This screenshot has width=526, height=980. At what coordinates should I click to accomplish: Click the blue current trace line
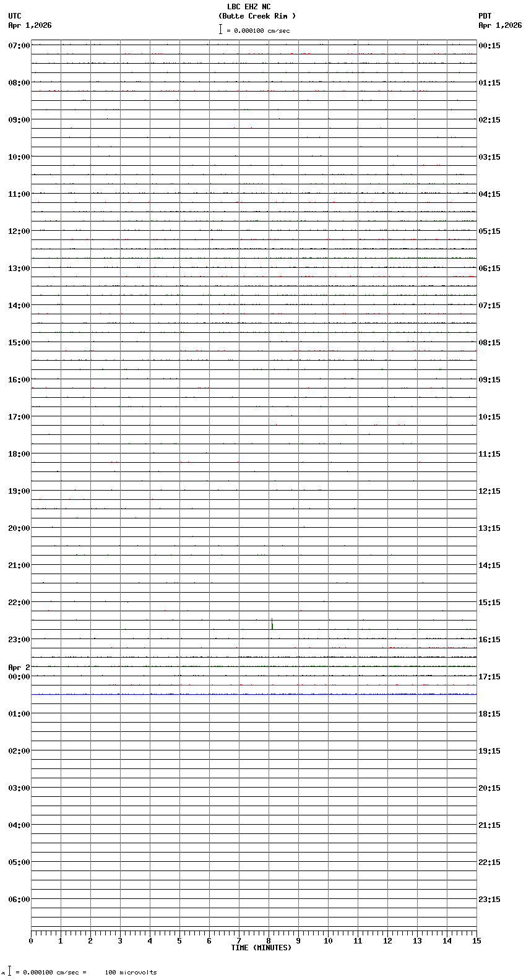pos(254,694)
